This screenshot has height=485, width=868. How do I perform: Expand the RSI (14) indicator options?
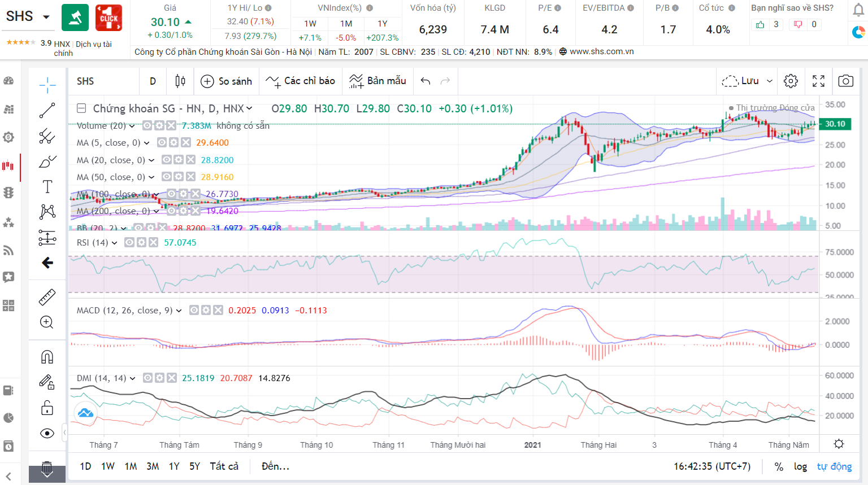tap(115, 243)
